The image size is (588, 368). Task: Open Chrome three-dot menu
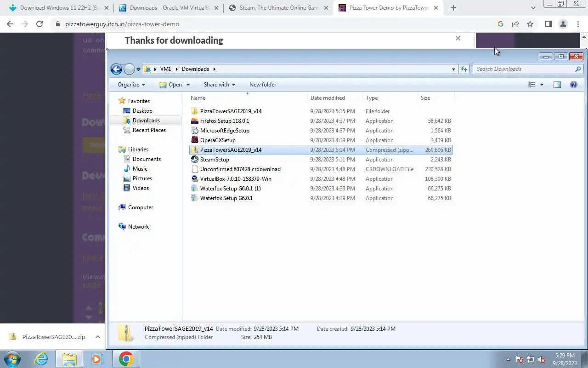[x=577, y=24]
